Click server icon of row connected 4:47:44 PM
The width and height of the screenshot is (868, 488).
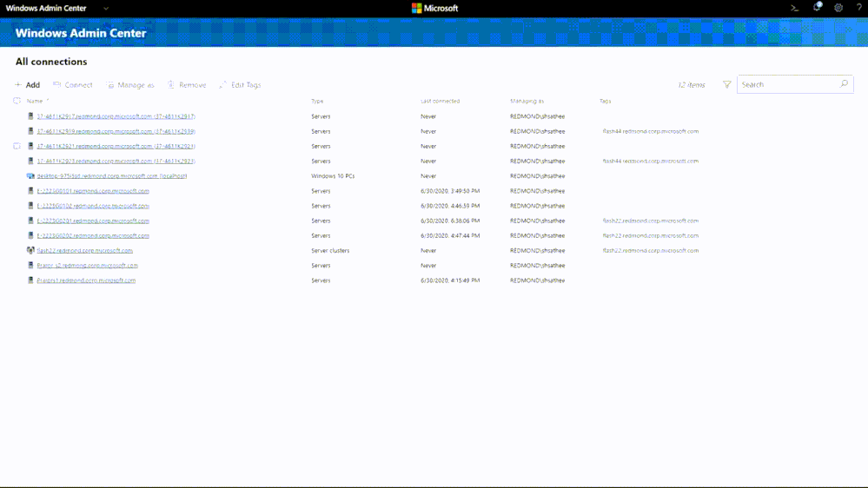[30, 235]
